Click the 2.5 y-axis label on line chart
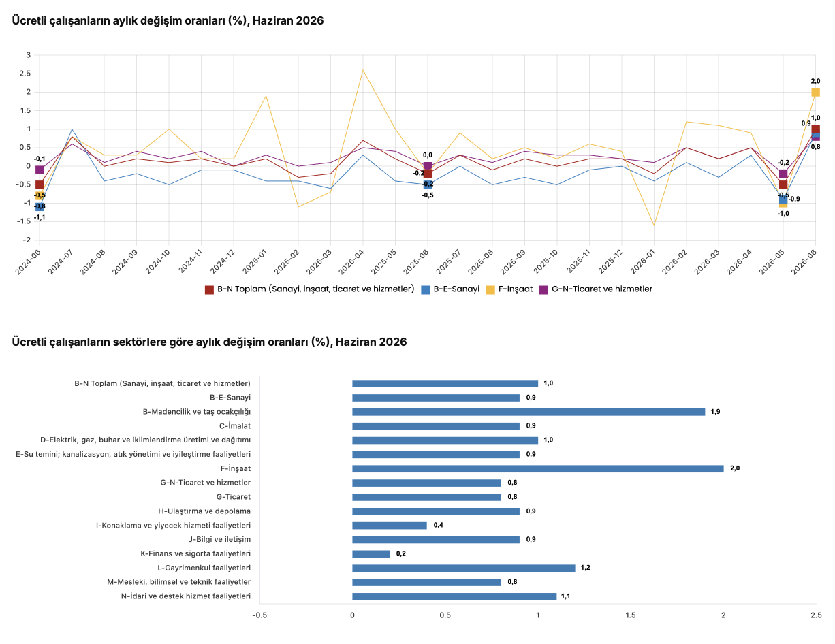Screen dimensions: 835x644 click(25, 74)
